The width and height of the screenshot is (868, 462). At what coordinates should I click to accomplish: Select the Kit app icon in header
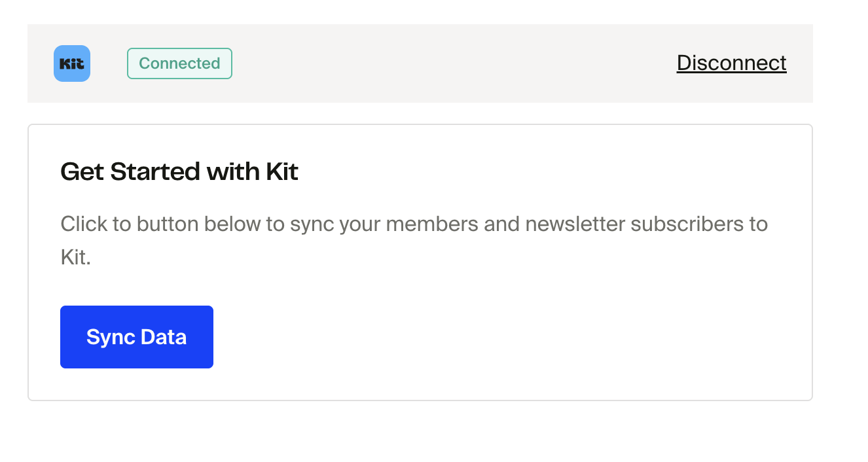[x=72, y=63]
